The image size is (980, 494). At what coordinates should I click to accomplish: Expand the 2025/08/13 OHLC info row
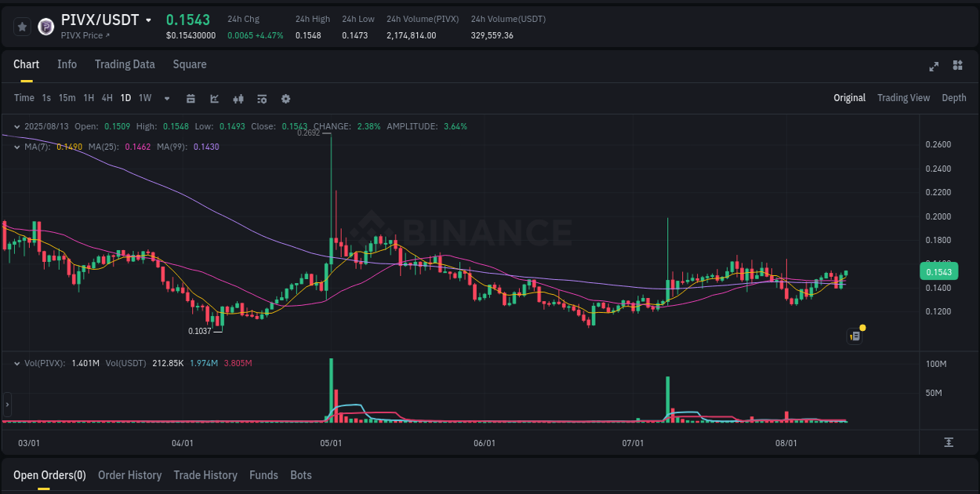pyautogui.click(x=17, y=125)
